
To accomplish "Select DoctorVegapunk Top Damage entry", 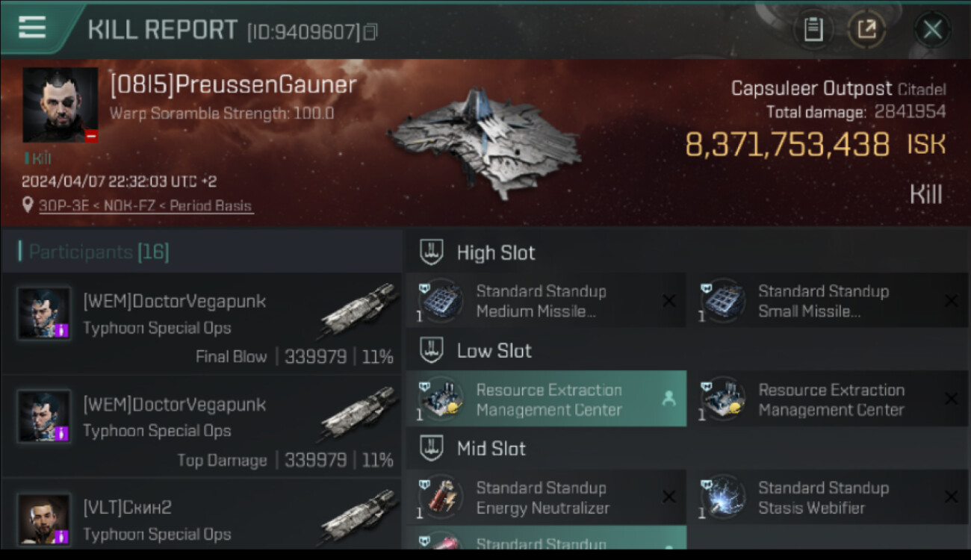I will 202,427.
